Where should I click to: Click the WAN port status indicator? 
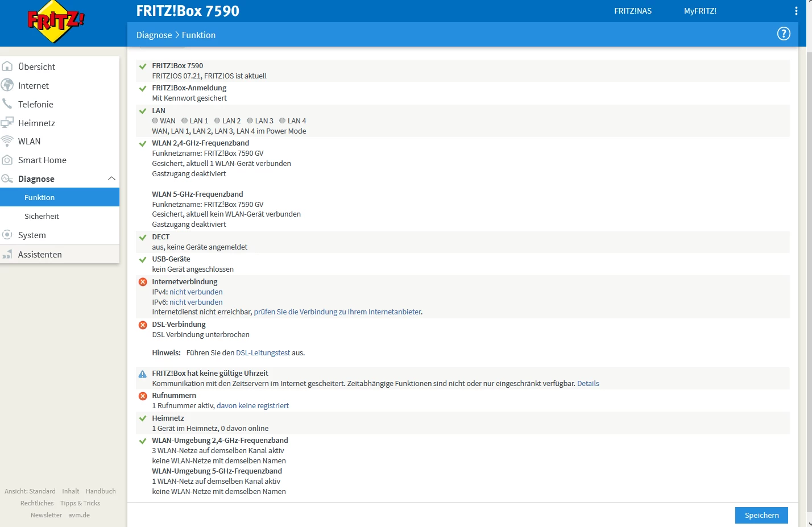(155, 121)
